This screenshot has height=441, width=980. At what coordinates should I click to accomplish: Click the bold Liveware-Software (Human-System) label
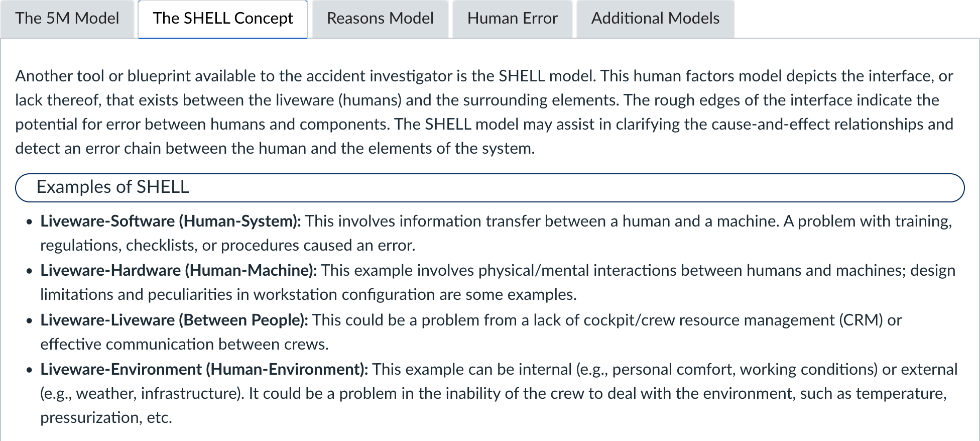coord(170,221)
